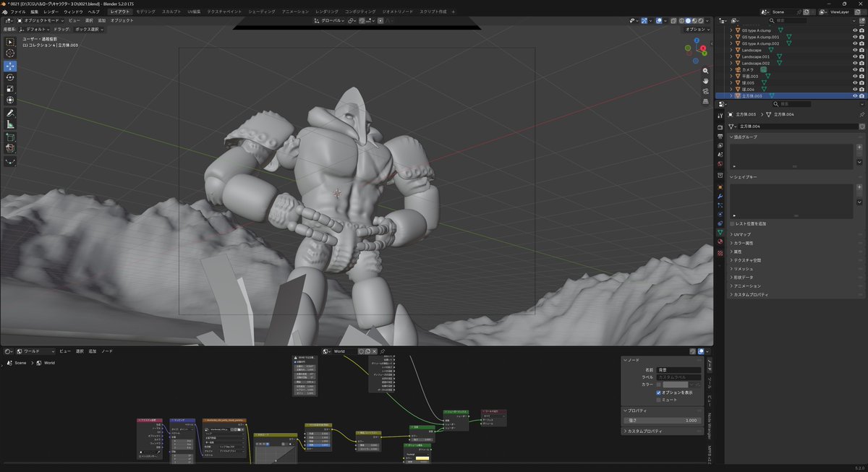The width and height of the screenshot is (868, 472).
Task: Select the Add Cube tool
Action: click(10, 137)
